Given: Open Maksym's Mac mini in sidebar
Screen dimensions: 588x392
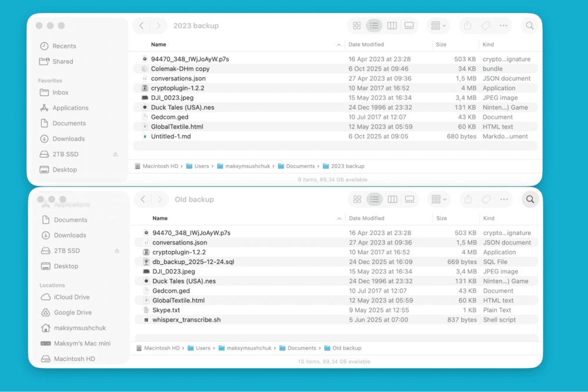Looking at the screenshot, I should 76,343.
